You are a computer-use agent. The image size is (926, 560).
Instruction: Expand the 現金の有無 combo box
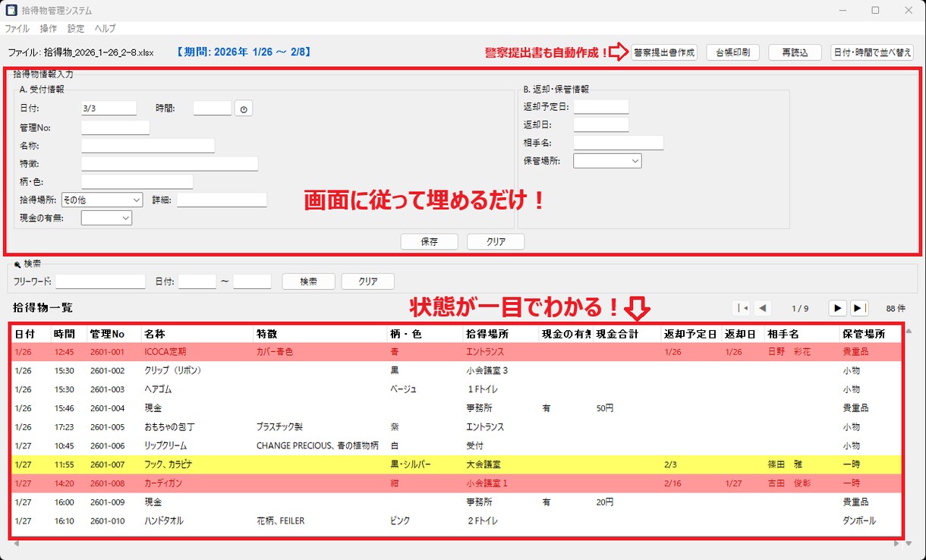(x=106, y=218)
